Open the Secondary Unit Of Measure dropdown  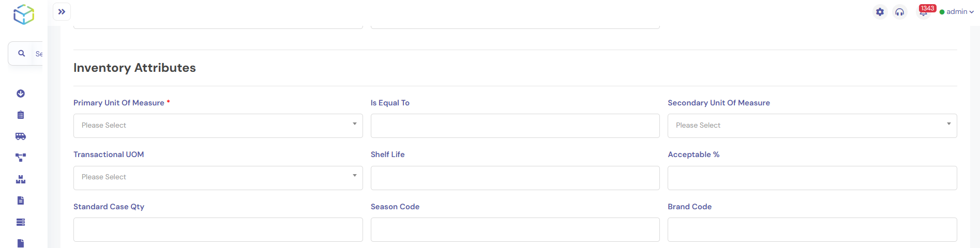coord(812,126)
